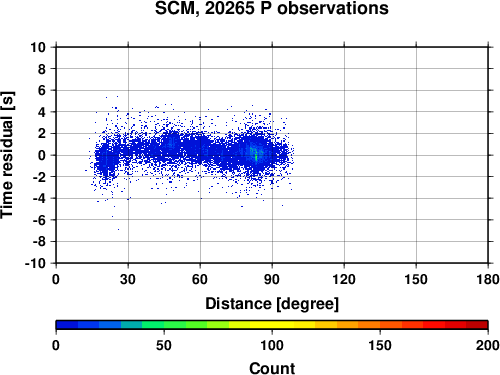Click the yellow segment of colorbar
Viewport: 500px width, 375px height.
click(x=272, y=325)
